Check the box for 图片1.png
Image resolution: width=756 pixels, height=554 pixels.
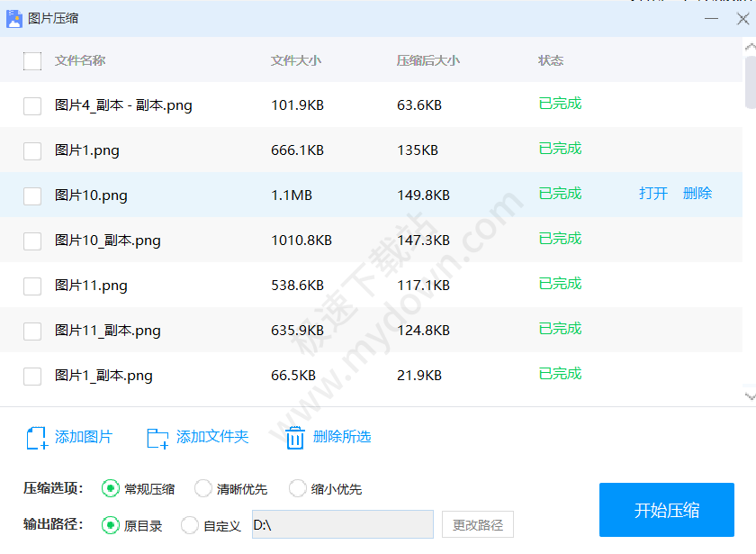[32, 151]
